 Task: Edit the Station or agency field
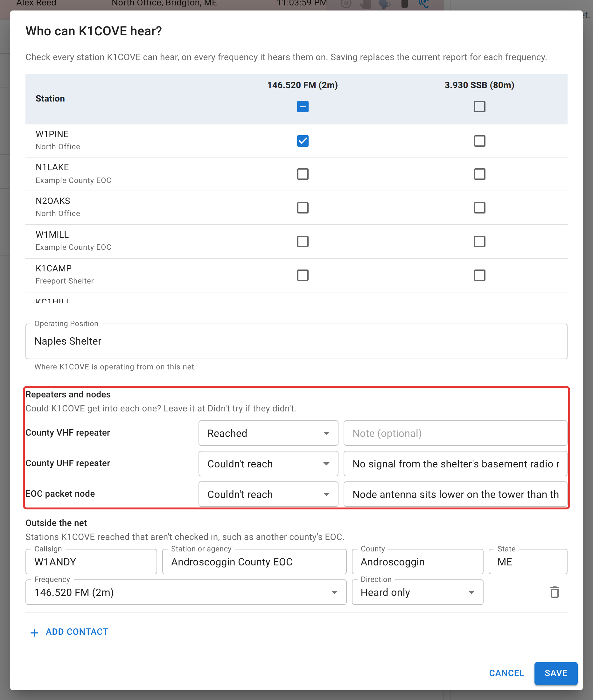[254, 562]
